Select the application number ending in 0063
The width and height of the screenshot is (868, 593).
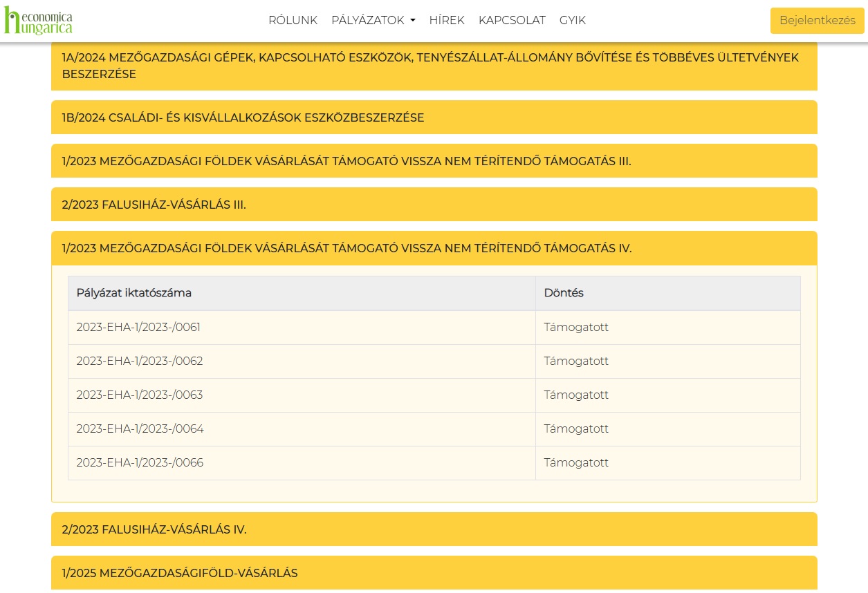click(140, 395)
